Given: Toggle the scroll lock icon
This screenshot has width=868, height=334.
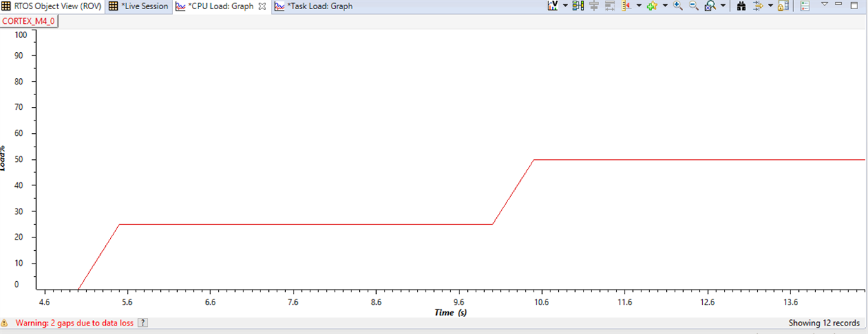Looking at the screenshot, I should tap(783, 6).
